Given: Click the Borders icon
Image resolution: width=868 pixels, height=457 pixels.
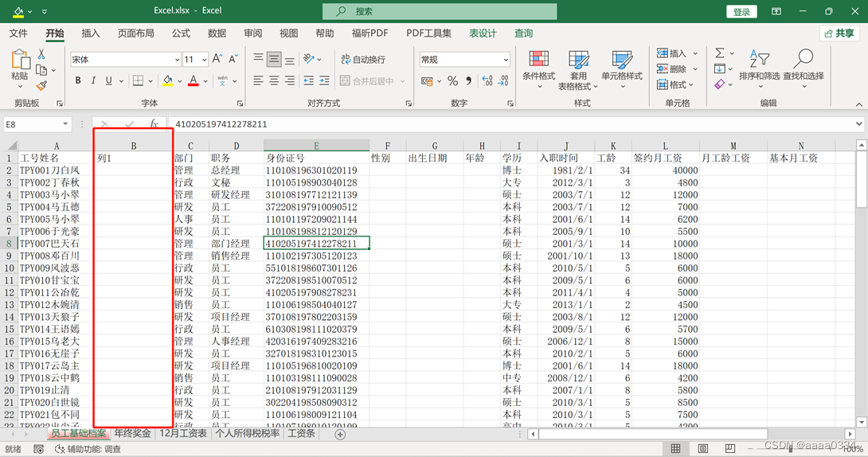Looking at the screenshot, I should 138,80.
